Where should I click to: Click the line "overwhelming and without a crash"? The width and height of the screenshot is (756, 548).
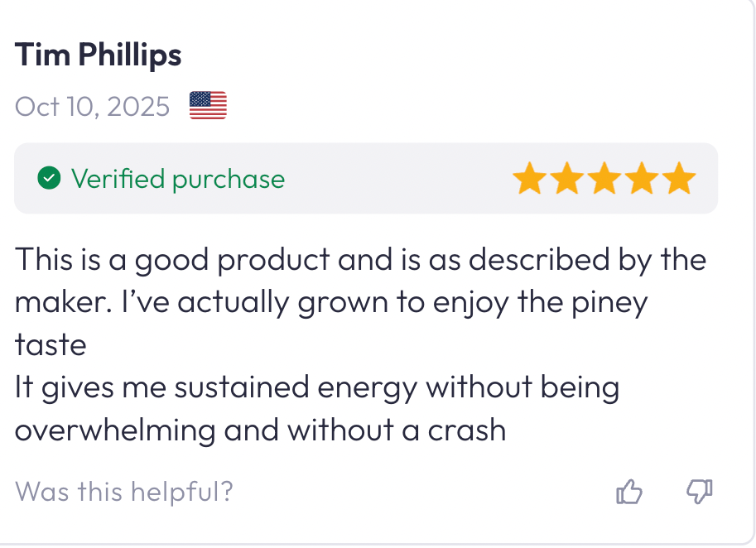coord(260,430)
